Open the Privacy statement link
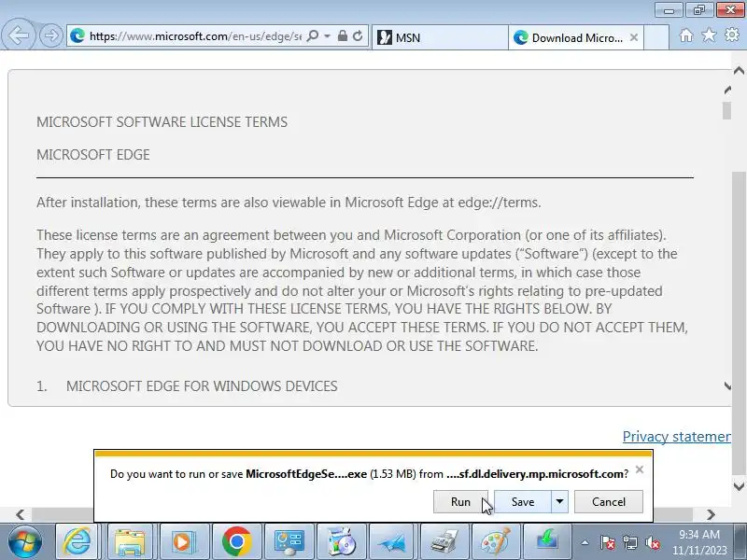 [x=676, y=436]
